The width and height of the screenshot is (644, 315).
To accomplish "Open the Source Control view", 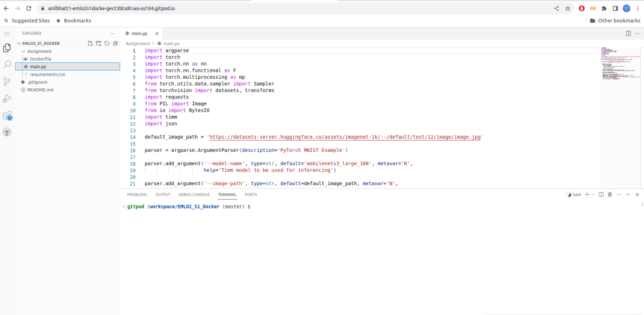I will [x=8, y=81].
